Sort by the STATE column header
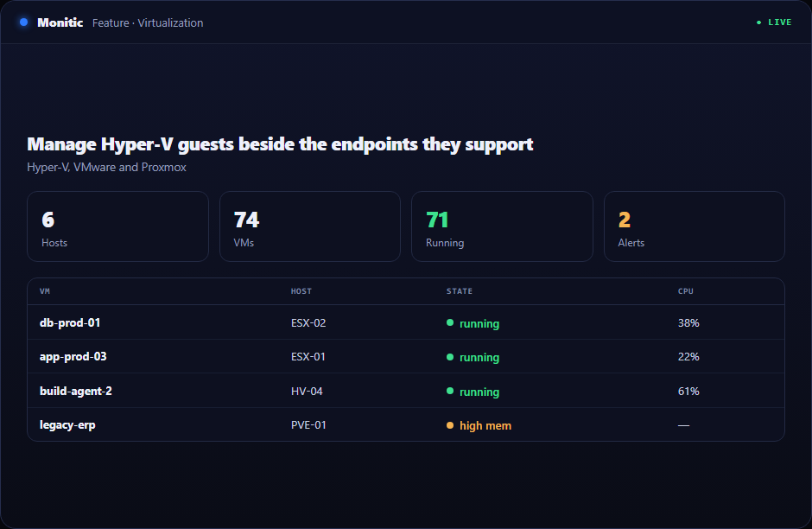This screenshot has width=812, height=529. click(460, 291)
